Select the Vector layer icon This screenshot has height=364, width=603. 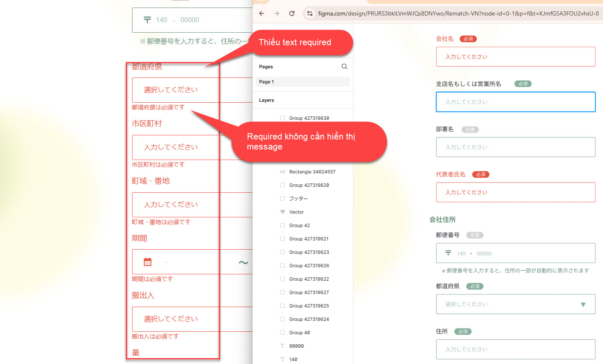(283, 212)
